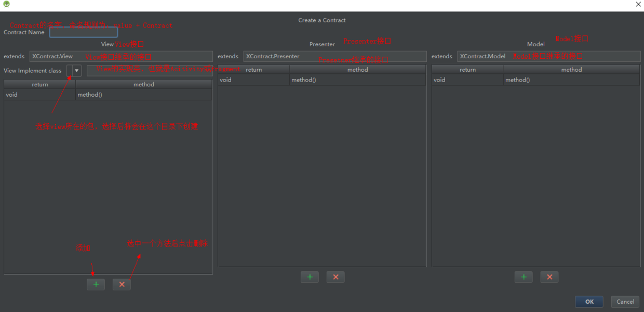644x312 pixels.
Task: Select the void cell in the Presenter table
Action: coord(254,80)
